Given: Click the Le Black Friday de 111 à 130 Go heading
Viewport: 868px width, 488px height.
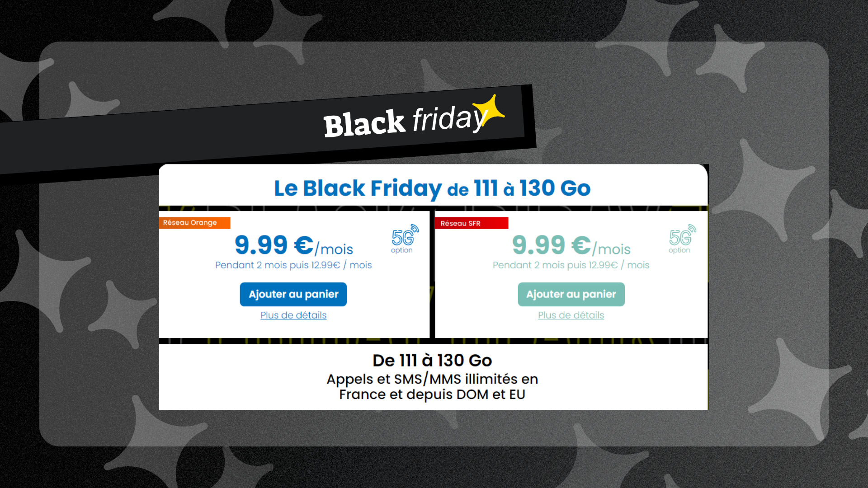Looking at the screenshot, I should 432,188.
